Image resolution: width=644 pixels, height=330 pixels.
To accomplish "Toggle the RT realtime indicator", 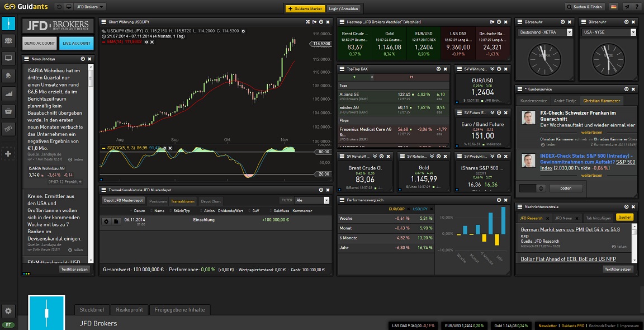I will [x=8, y=324].
